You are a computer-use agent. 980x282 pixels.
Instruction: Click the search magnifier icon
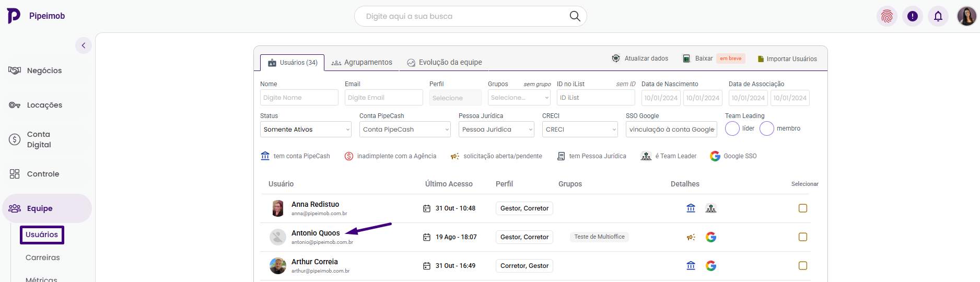tap(575, 16)
